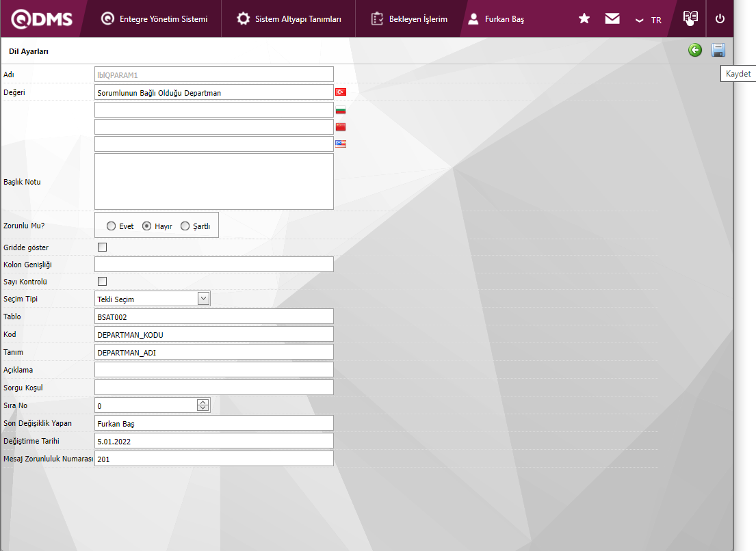The image size is (756, 551).
Task: Click the green back arrow icon
Action: coord(695,50)
